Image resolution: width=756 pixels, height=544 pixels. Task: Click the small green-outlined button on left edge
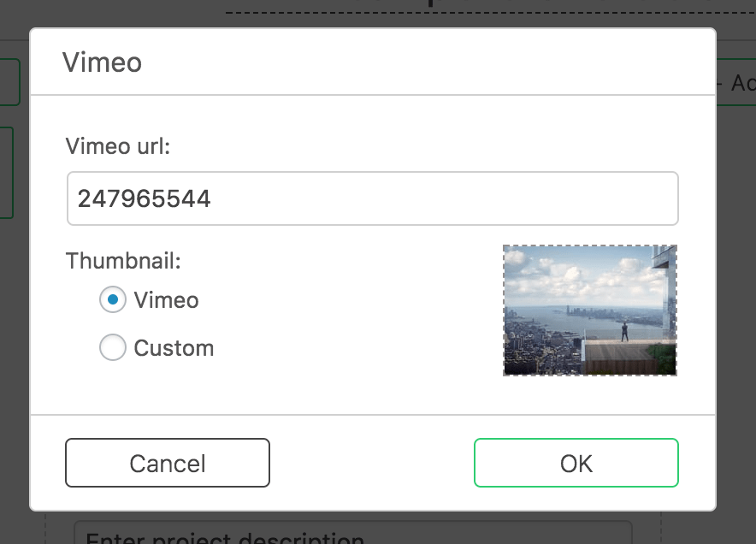coord(9,82)
